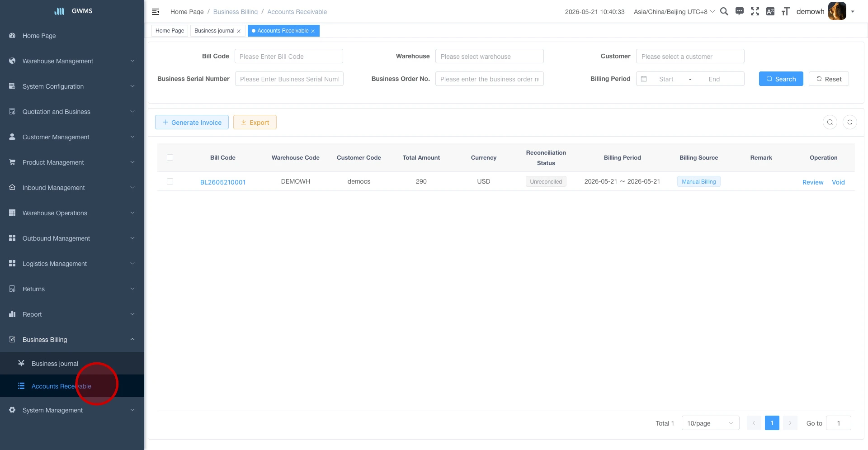The image size is (868, 450).
Task: Click the Warehouse Management globe icon
Action: point(12,61)
